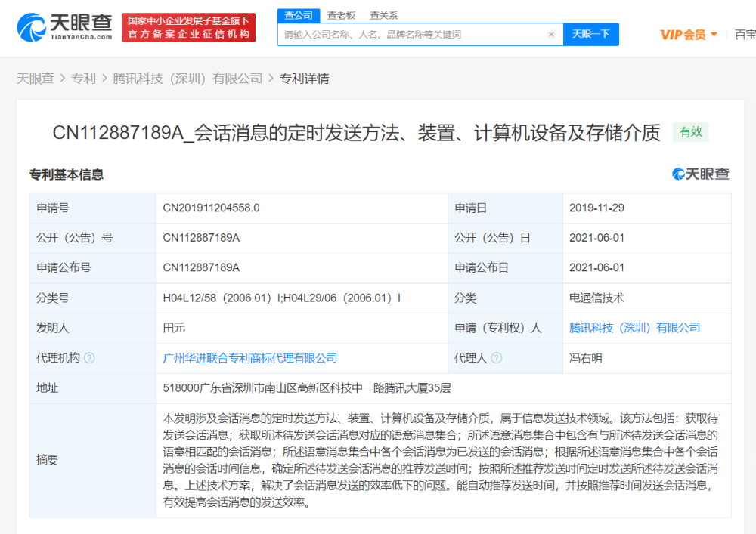756x534 pixels.
Task: Click help icon next to 代理人
Action: 497,358
